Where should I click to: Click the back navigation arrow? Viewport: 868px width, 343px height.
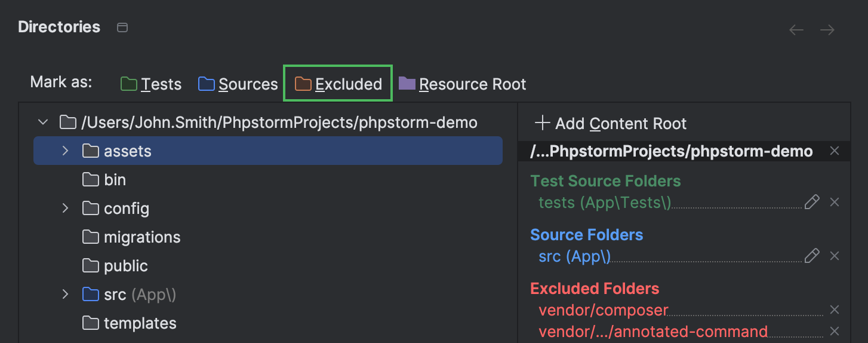click(796, 30)
